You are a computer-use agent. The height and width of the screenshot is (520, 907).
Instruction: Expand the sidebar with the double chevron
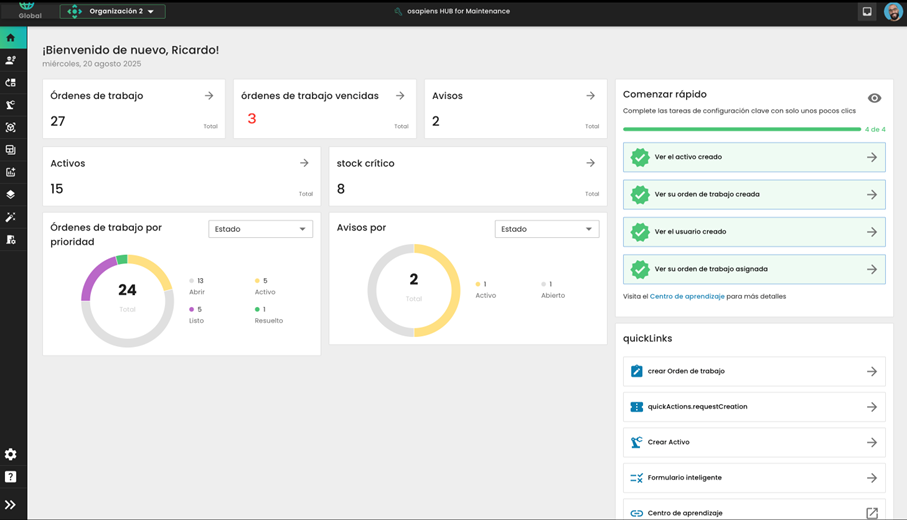11,505
